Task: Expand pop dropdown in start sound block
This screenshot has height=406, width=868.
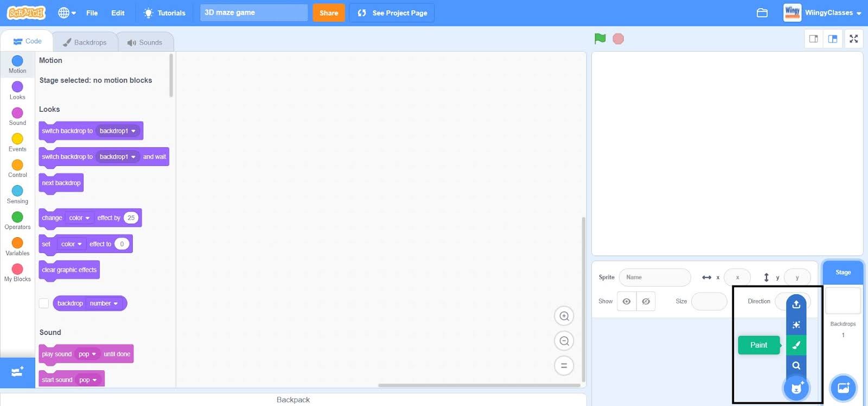Action: pyautogui.click(x=88, y=380)
